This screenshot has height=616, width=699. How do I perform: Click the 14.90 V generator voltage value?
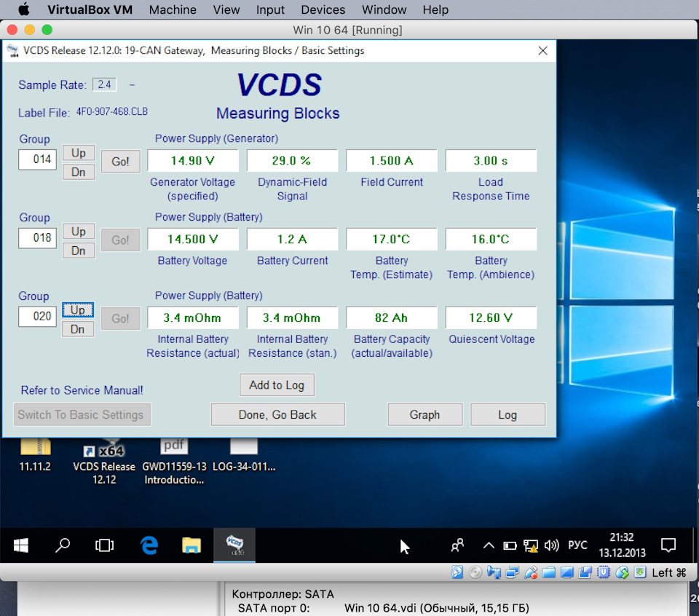(x=192, y=160)
